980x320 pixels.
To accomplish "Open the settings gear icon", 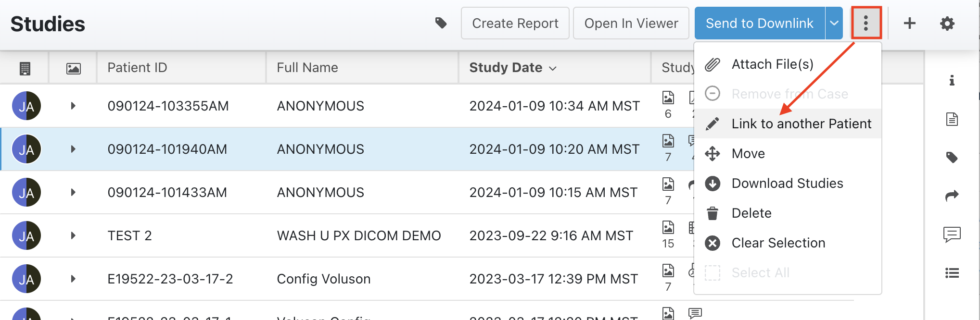I will tap(947, 23).
